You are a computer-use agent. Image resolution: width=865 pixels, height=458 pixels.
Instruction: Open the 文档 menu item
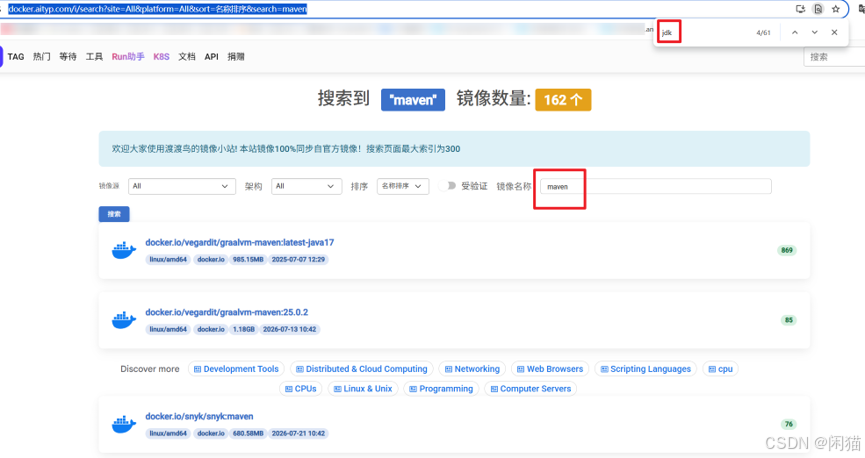click(x=186, y=57)
